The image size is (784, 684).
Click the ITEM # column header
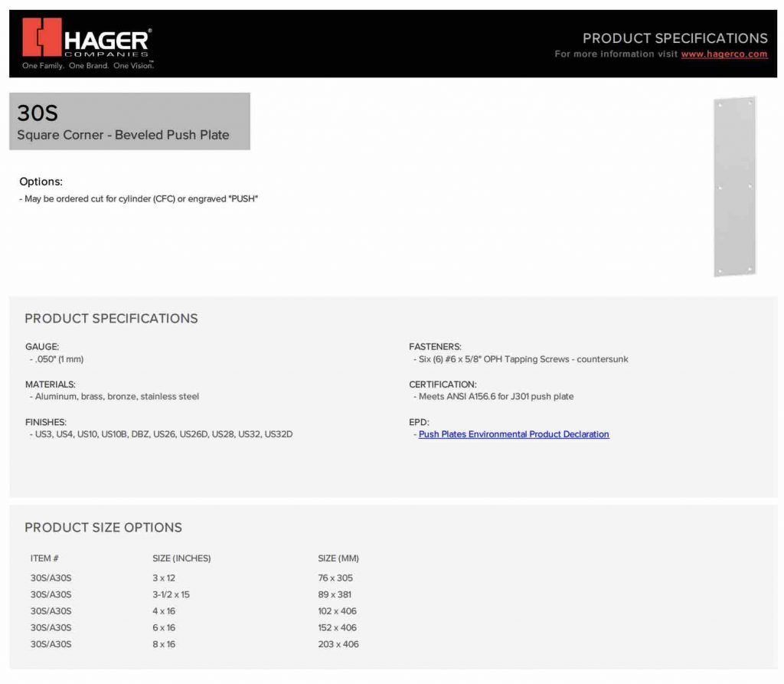[x=44, y=558]
